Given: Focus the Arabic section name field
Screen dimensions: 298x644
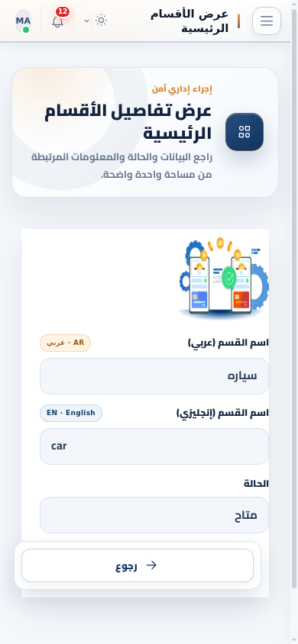Looking at the screenshot, I should pyautogui.click(x=154, y=376).
